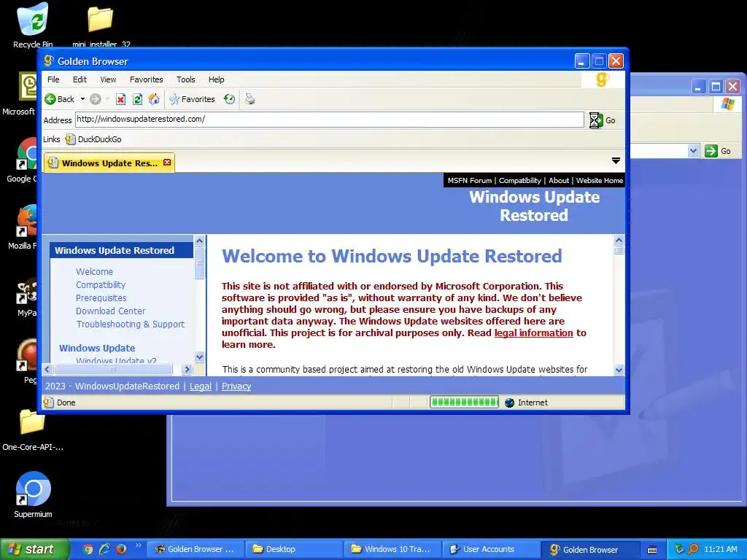
Task: Print the page using the printer icon
Action: (x=249, y=99)
